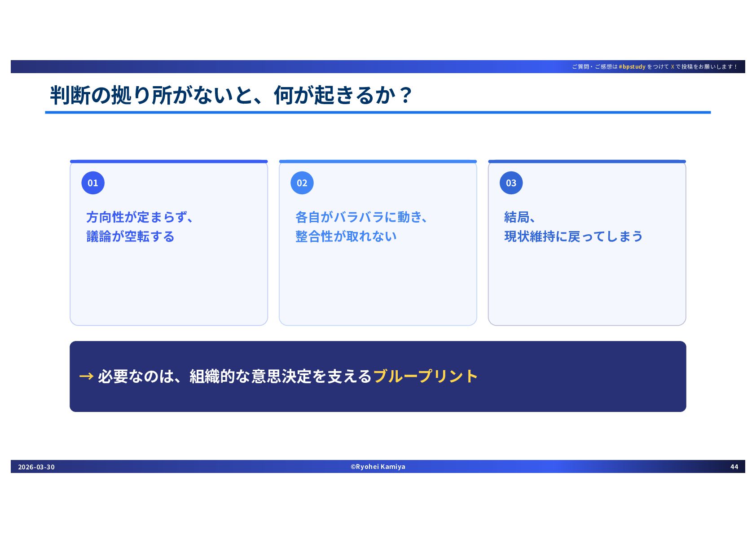
Task: Select text 現状維持に戻ってしまう
Action: pos(574,236)
